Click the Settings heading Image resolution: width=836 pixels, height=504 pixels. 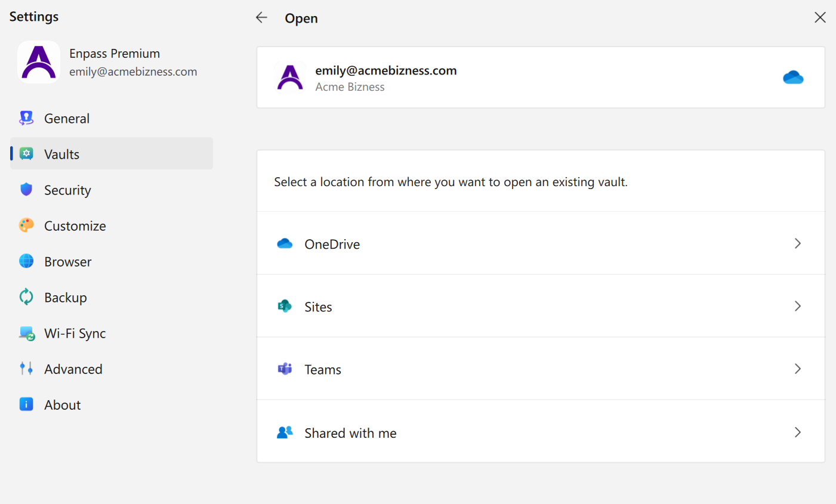point(34,17)
